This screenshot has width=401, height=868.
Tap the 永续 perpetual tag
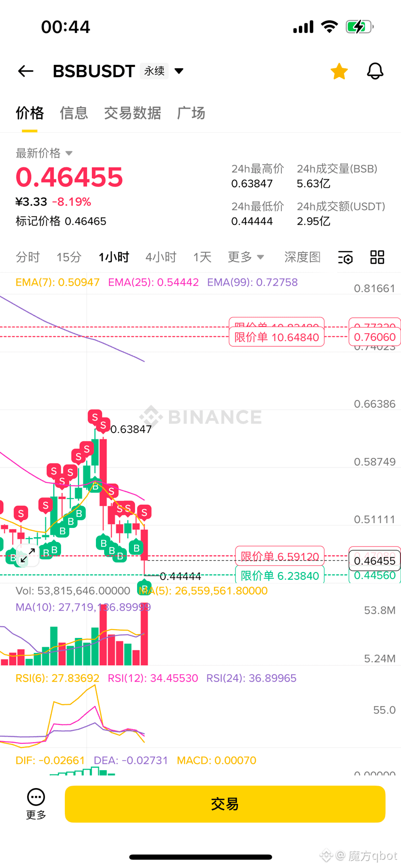(x=154, y=71)
